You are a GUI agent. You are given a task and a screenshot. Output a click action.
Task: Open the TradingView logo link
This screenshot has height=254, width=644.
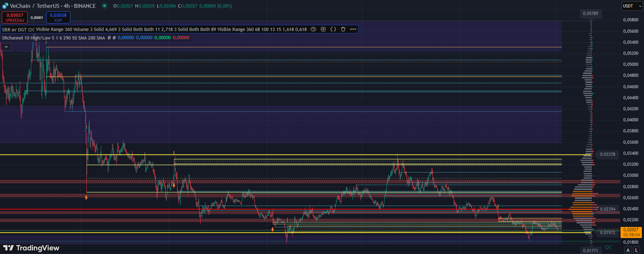31,248
